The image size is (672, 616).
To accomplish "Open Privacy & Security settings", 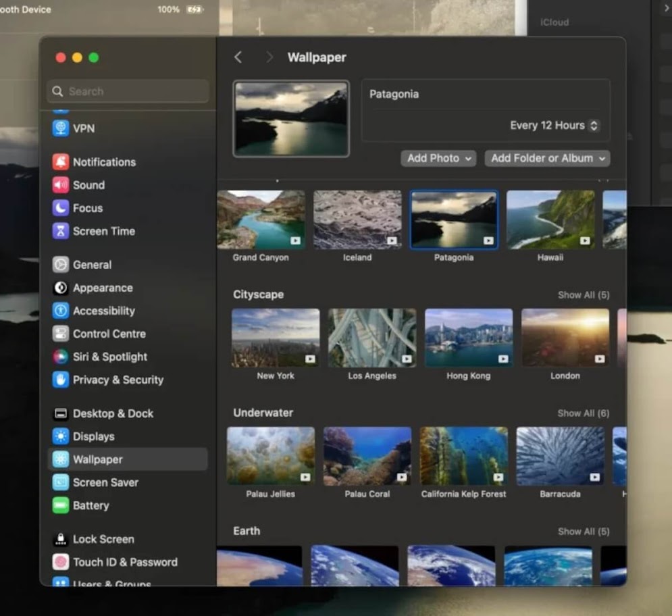I will click(x=117, y=380).
